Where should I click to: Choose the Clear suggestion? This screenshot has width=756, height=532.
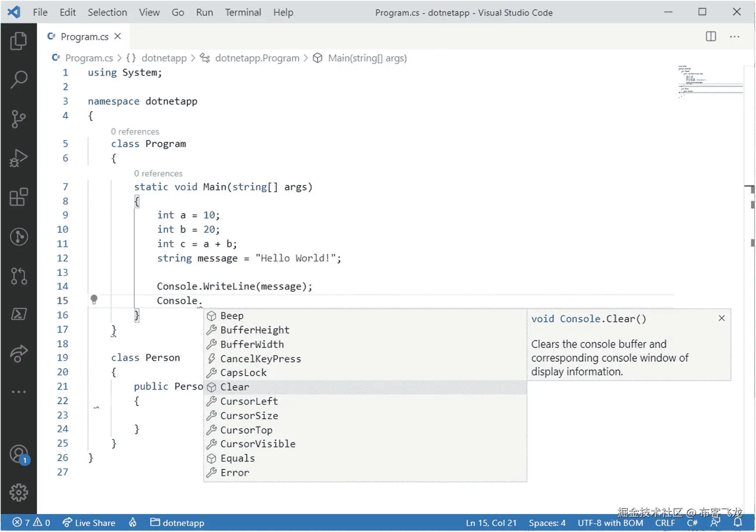point(365,387)
